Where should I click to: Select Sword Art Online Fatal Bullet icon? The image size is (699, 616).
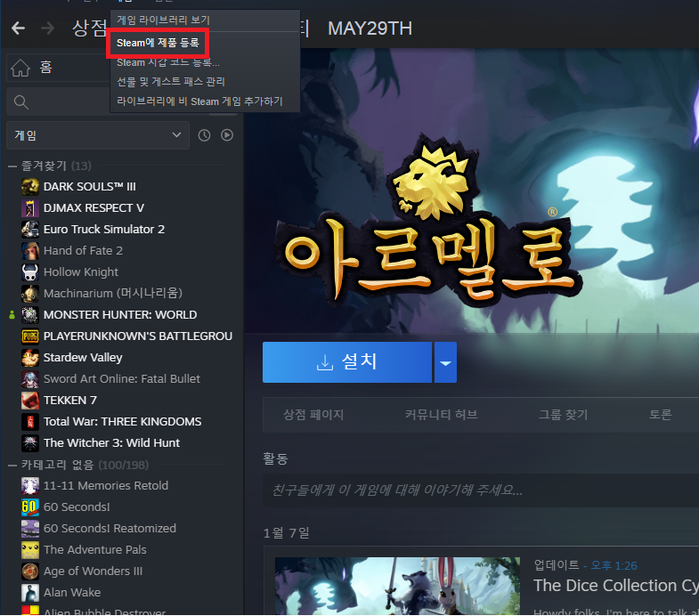point(30,379)
